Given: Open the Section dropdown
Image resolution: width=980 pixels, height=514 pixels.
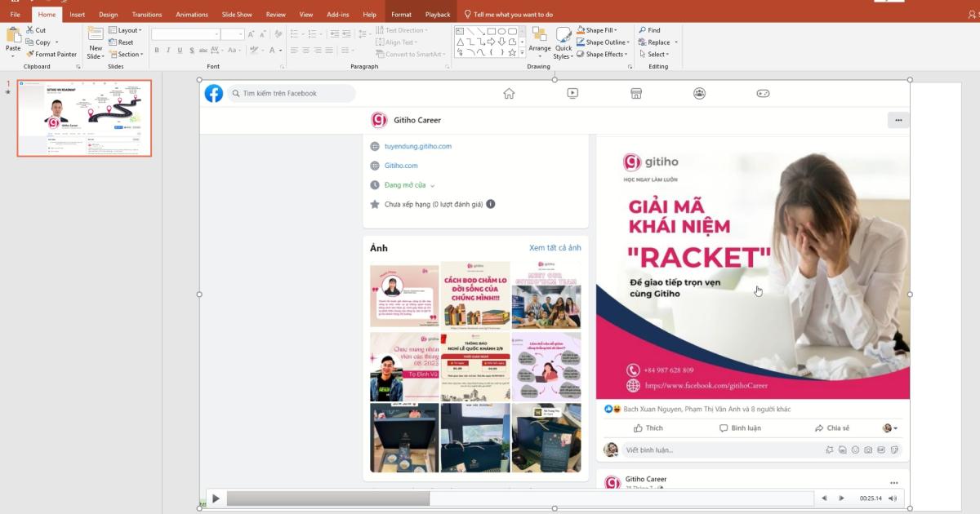Looking at the screenshot, I should pos(127,54).
